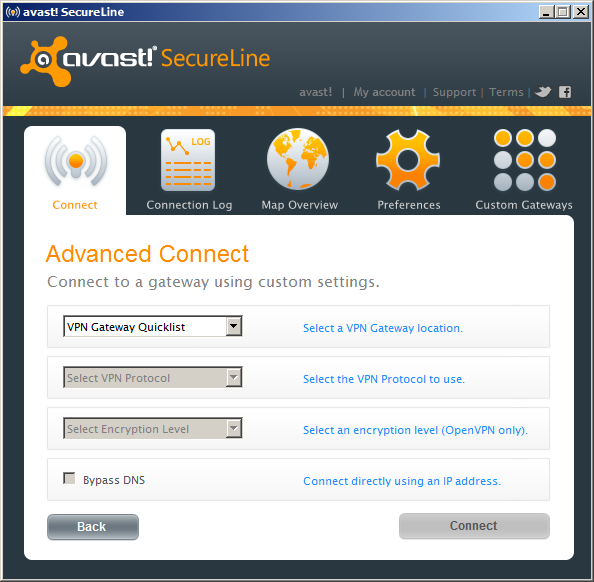Open the Preferences gear icon
This screenshot has width=594, height=582.
pos(408,160)
